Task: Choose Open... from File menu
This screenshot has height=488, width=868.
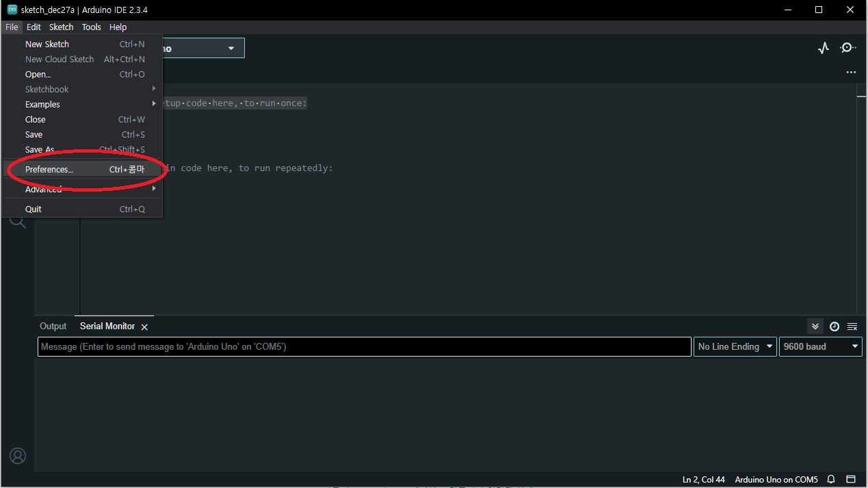Action: [x=82, y=74]
